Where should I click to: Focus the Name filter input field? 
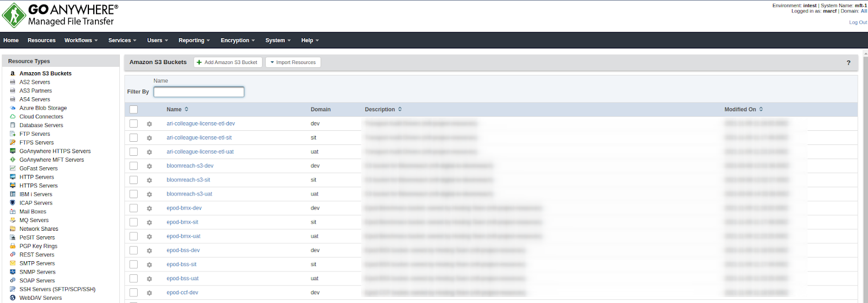pyautogui.click(x=199, y=92)
